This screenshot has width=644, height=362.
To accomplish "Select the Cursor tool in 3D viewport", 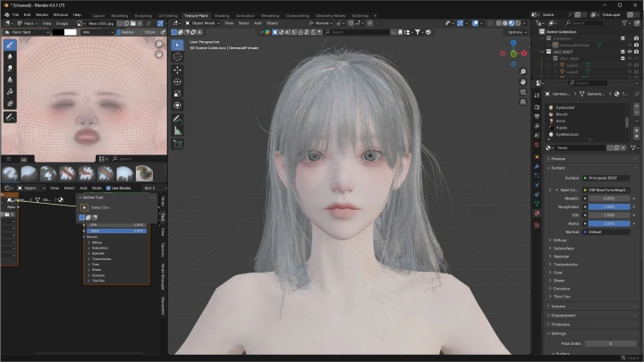I will coord(177,57).
